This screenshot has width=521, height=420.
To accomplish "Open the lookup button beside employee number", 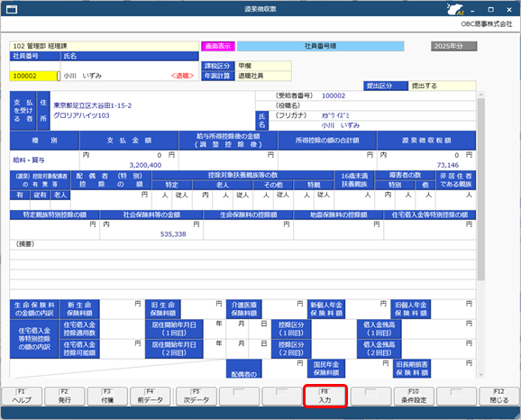I will pos(59,76).
